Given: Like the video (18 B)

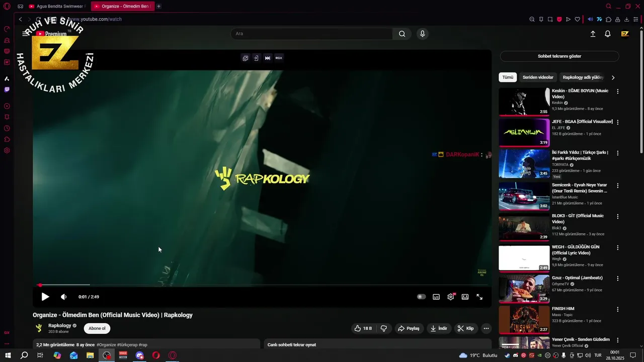Looking at the screenshot, I should [363, 328].
